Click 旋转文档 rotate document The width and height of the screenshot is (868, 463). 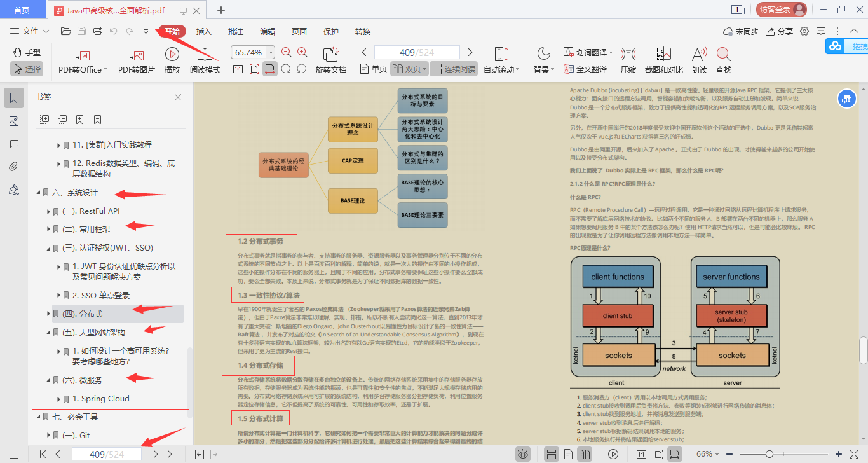(x=331, y=61)
